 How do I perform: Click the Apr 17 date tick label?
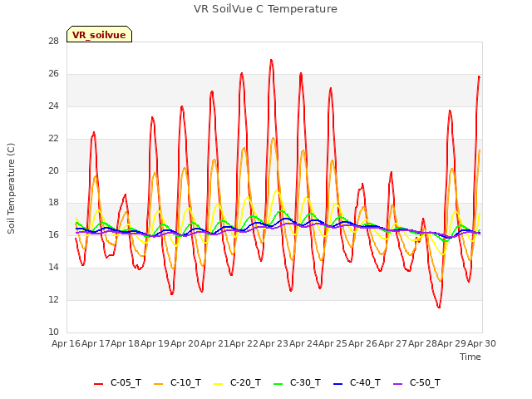pos(96,343)
